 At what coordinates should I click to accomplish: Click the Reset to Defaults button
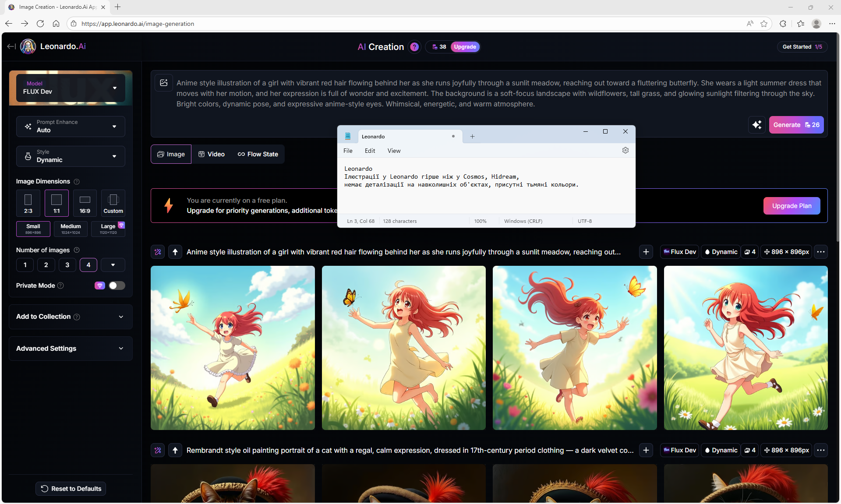[x=71, y=489]
